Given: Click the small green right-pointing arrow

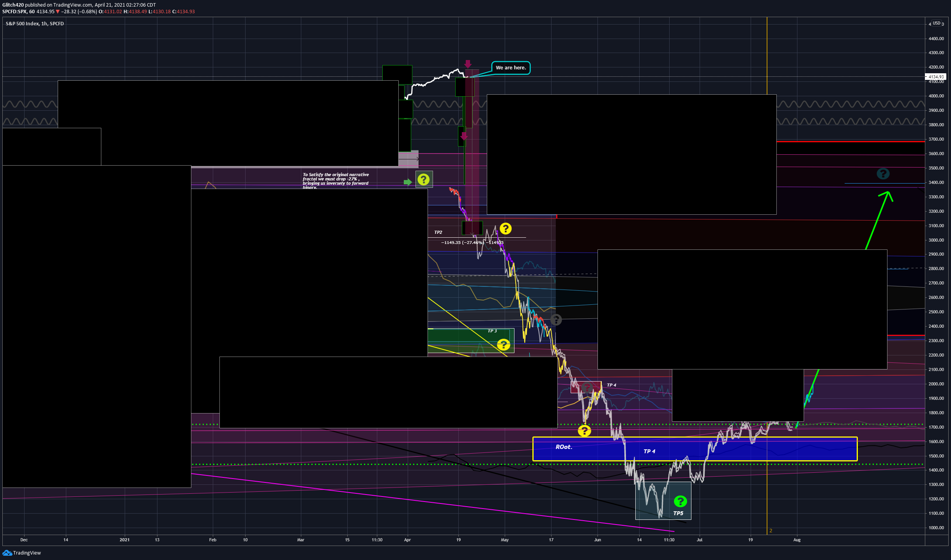Looking at the screenshot, I should 408,182.
